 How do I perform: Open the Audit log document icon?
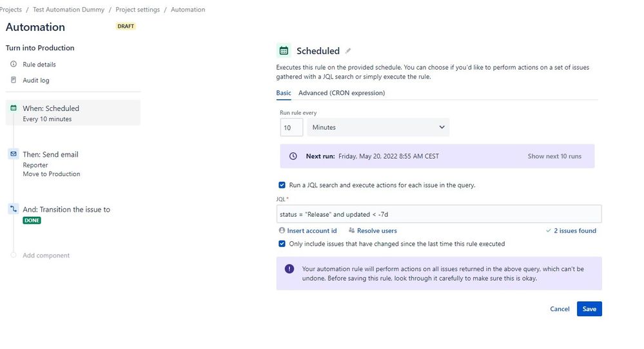click(x=14, y=80)
